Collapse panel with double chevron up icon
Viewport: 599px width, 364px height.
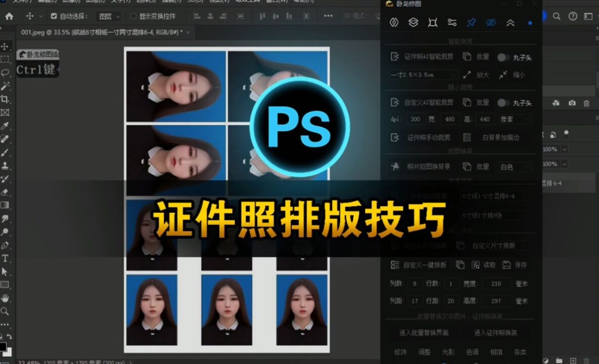[511, 23]
